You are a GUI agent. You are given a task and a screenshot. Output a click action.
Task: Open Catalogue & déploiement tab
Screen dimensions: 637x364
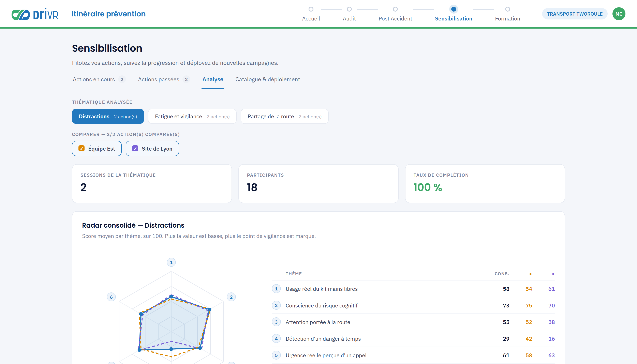267,79
